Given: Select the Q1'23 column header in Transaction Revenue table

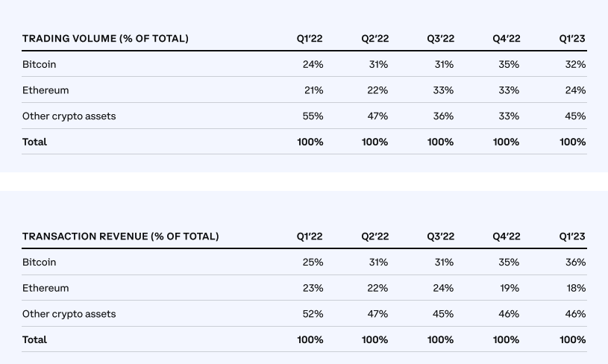Looking at the screenshot, I should point(572,236).
